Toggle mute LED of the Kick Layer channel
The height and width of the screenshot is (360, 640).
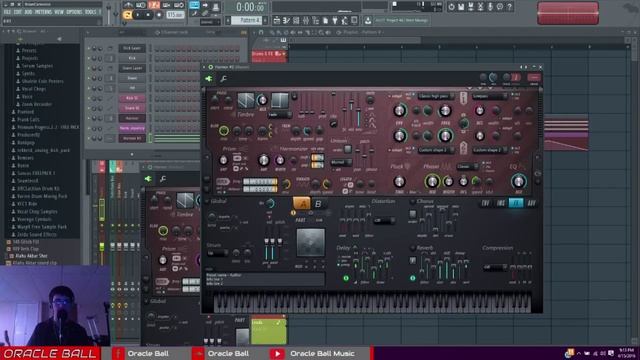point(89,48)
